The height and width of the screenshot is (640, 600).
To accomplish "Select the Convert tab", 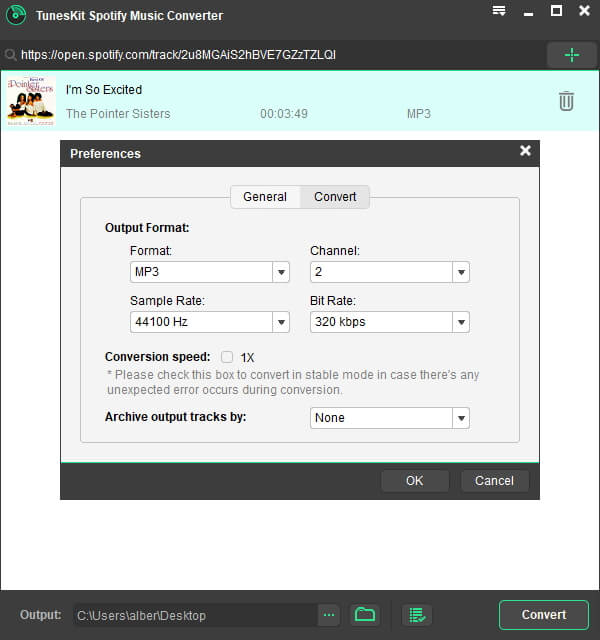I will coord(335,197).
